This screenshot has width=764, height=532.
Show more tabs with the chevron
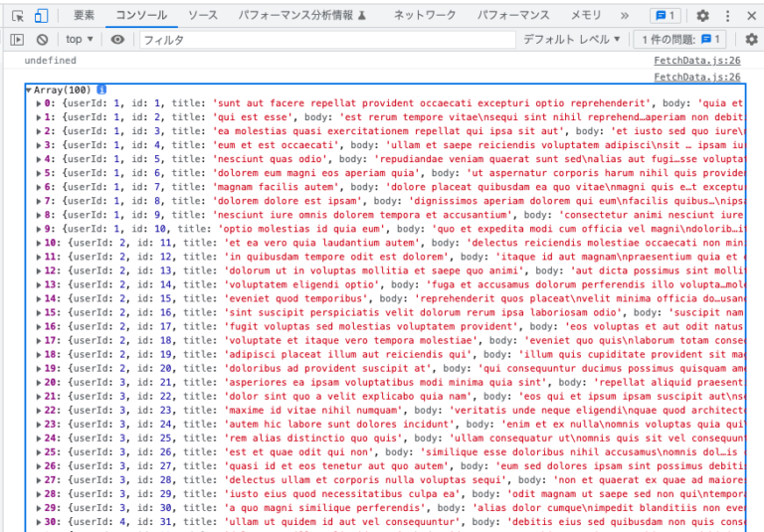625,16
